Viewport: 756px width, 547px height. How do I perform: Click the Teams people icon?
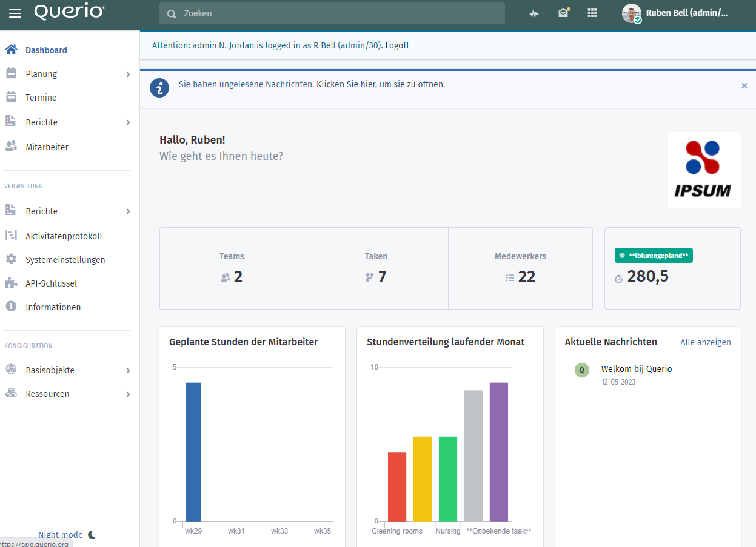(226, 277)
